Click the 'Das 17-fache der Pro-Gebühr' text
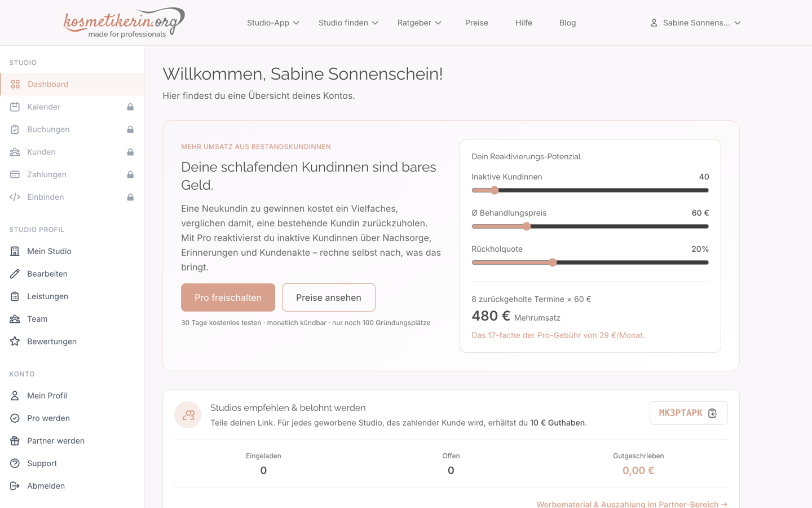 pos(558,335)
